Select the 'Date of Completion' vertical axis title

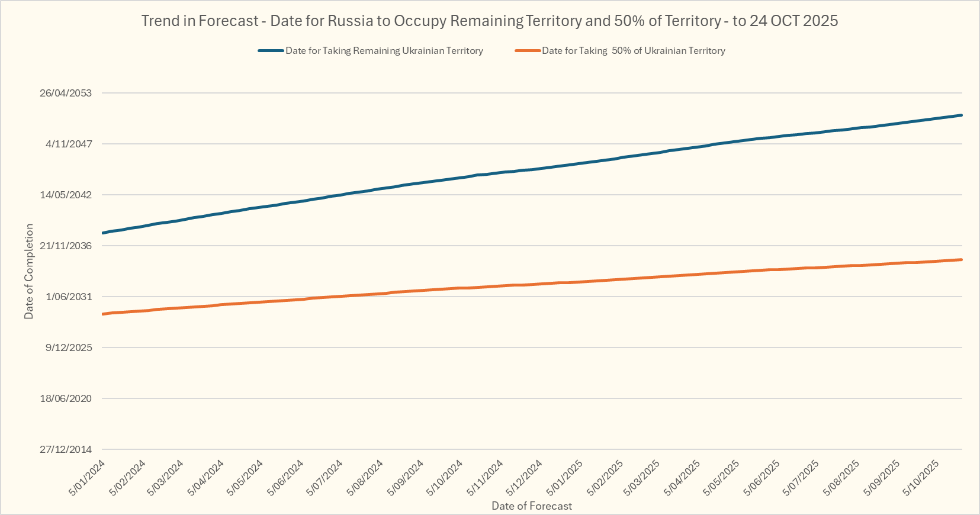[x=29, y=271]
